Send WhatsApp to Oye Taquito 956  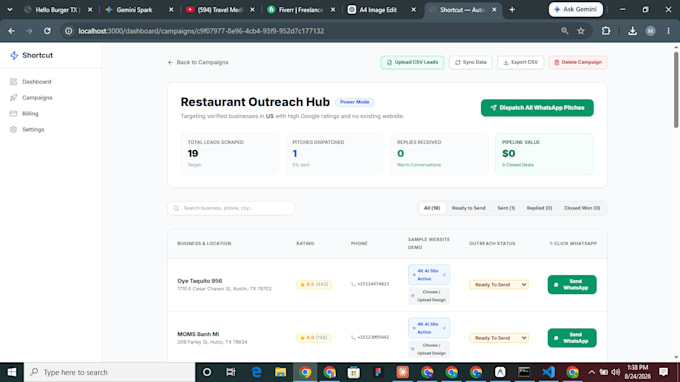tap(572, 284)
